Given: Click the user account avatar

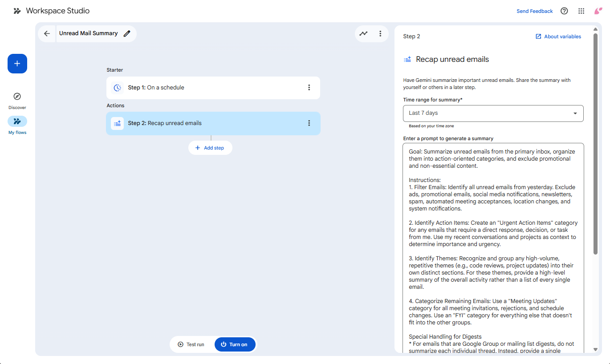Looking at the screenshot, I should click(x=598, y=11).
